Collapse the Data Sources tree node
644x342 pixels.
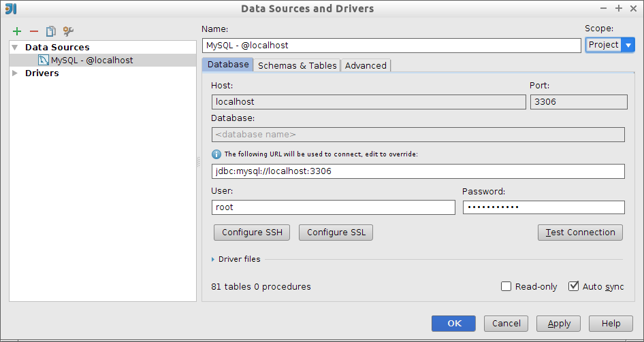pyautogui.click(x=16, y=47)
